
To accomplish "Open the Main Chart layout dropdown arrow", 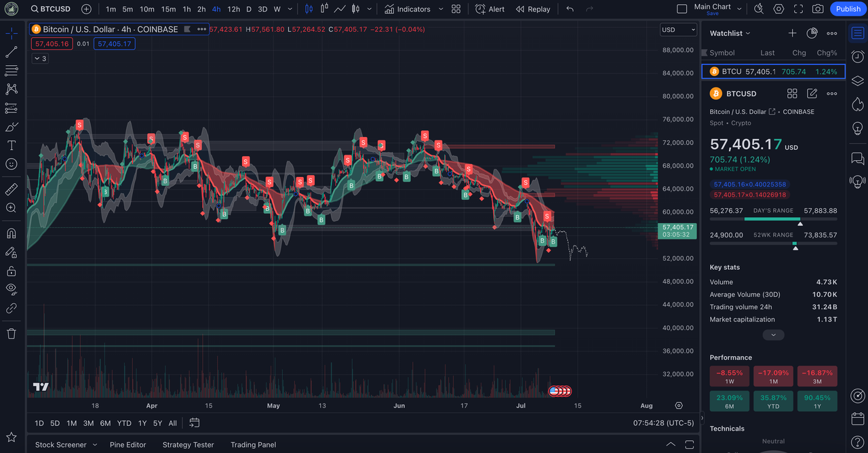I will (739, 9).
